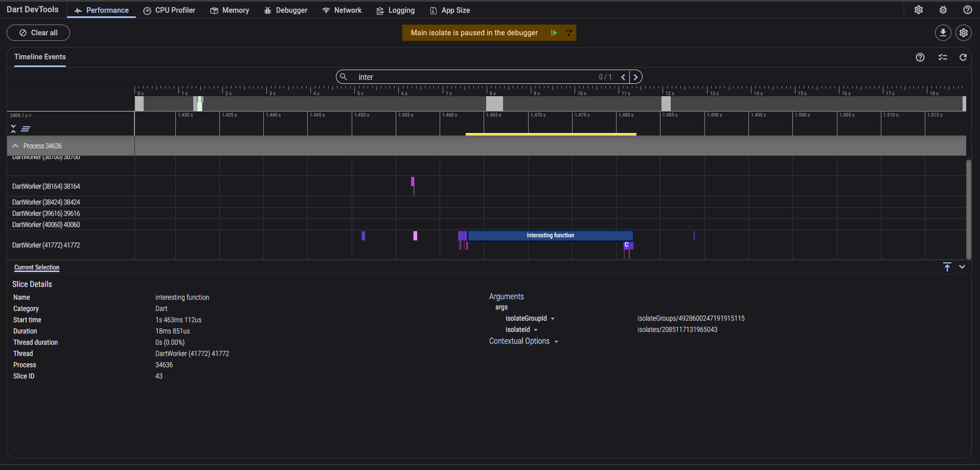
Task: Click the Clear all button
Action: click(38, 33)
